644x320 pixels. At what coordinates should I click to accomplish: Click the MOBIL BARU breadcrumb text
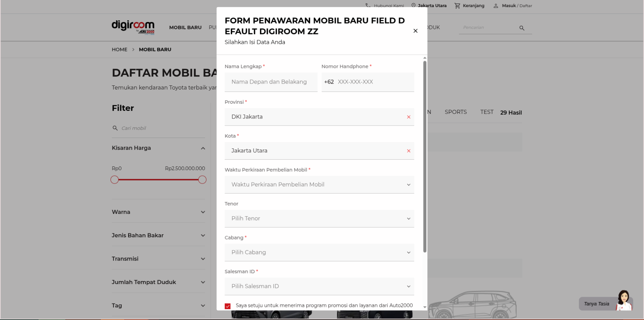(155, 49)
